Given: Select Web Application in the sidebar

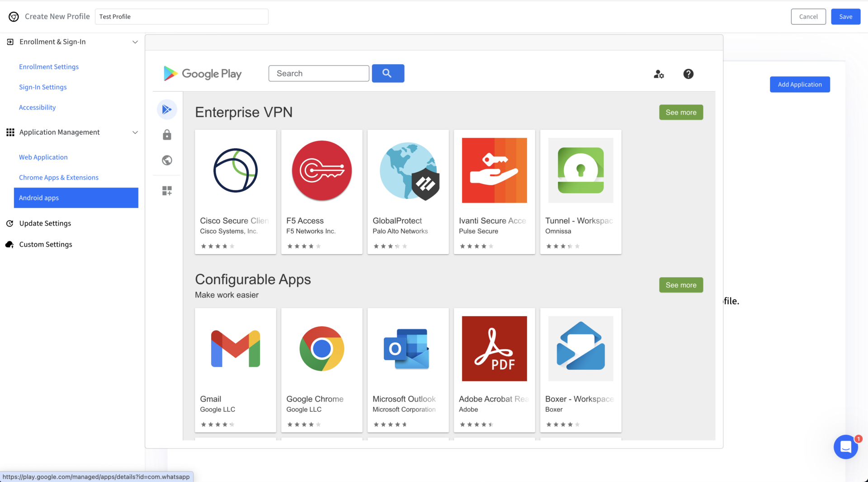Looking at the screenshot, I should [43, 157].
